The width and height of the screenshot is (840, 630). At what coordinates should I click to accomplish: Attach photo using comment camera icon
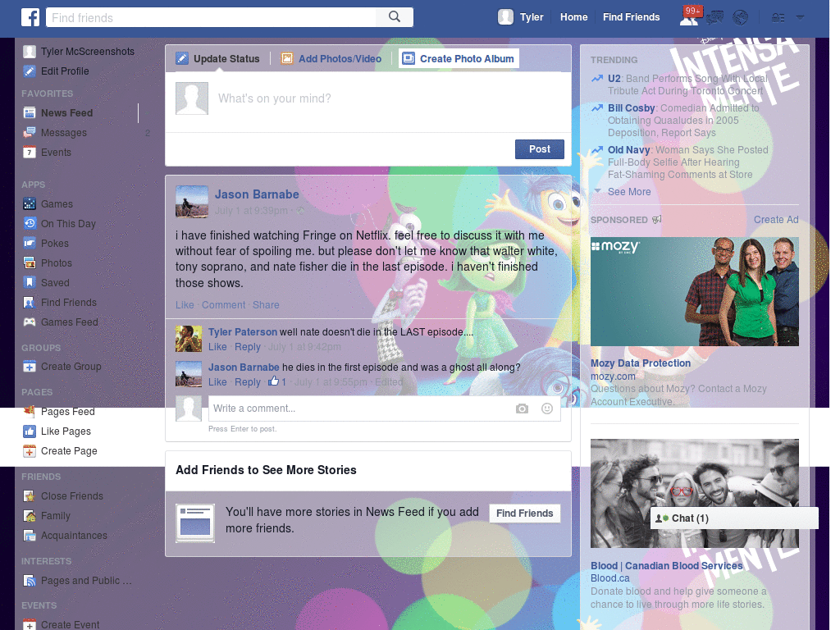coord(522,409)
